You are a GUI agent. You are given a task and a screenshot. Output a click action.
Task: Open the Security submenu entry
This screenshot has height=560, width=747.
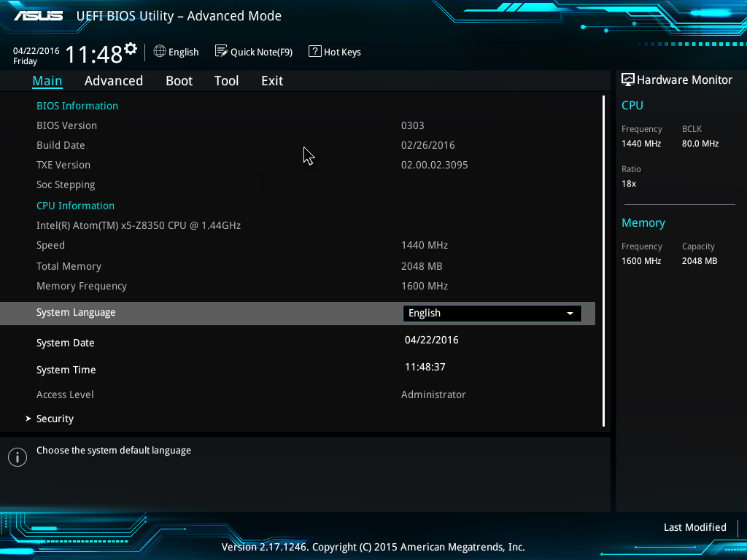click(x=55, y=419)
